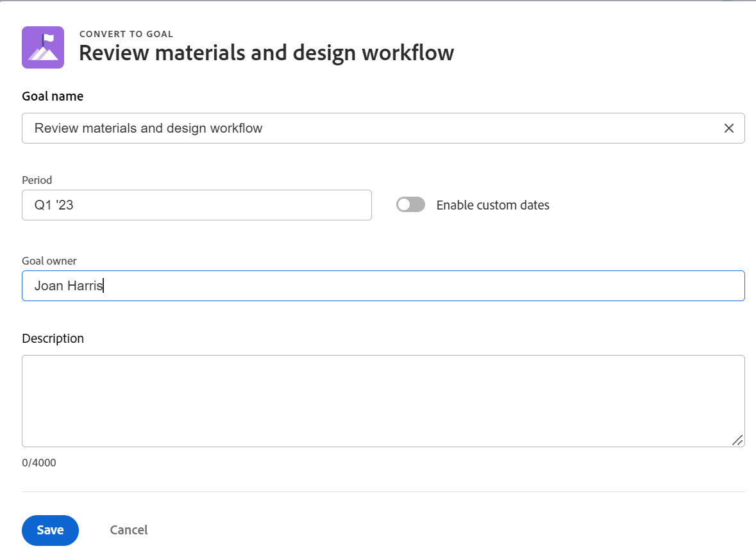Click the large bold dialog title heading
The image size is (756, 560).
266,53
